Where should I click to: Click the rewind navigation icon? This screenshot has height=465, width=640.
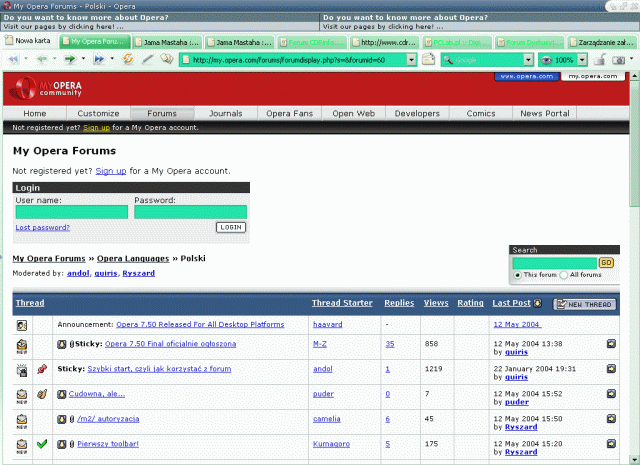[13, 60]
